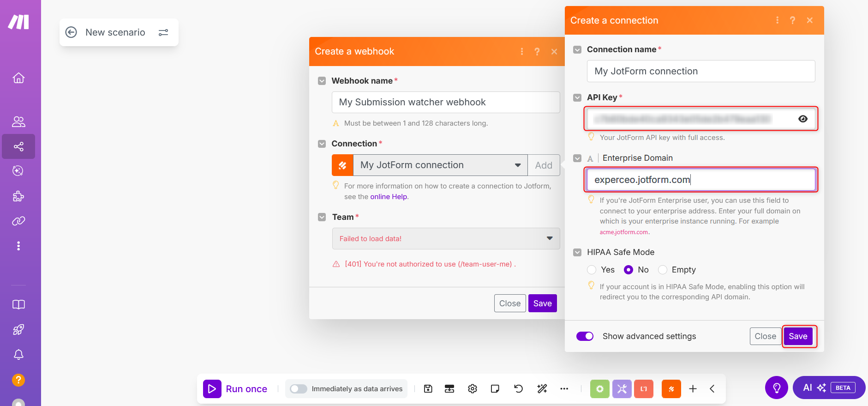This screenshot has height=406, width=868.
Task: Open Create a webhook help question icon
Action: (x=537, y=52)
